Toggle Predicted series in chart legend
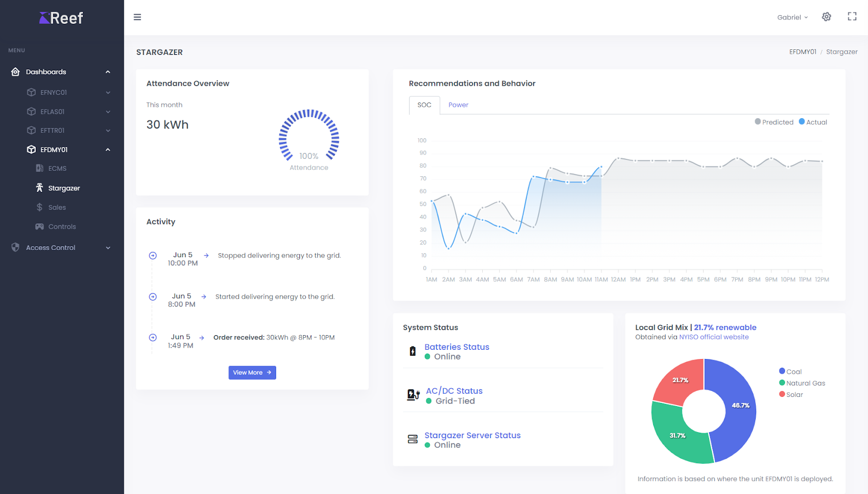Screen dimensions: 868x494 point(774,122)
